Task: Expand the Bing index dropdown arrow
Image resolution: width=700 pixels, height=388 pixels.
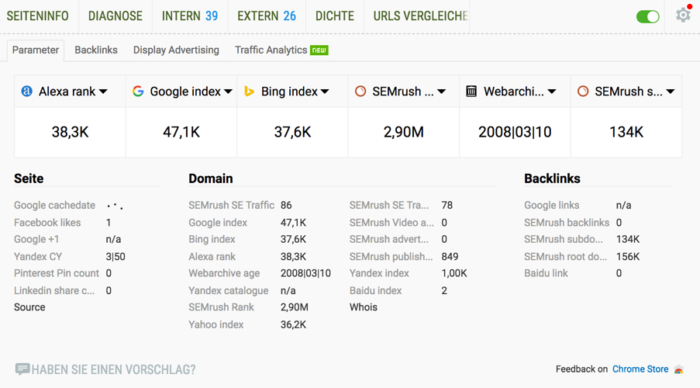Action: [325, 92]
